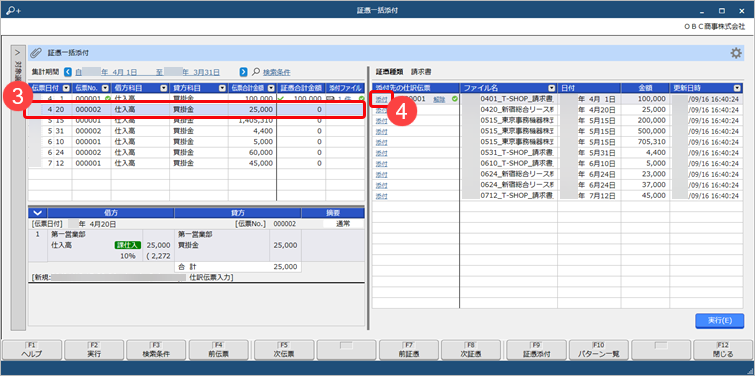This screenshot has height=376, width=755.
Task: Click 添付 link for the 37,000 file
Action: [x=381, y=185]
